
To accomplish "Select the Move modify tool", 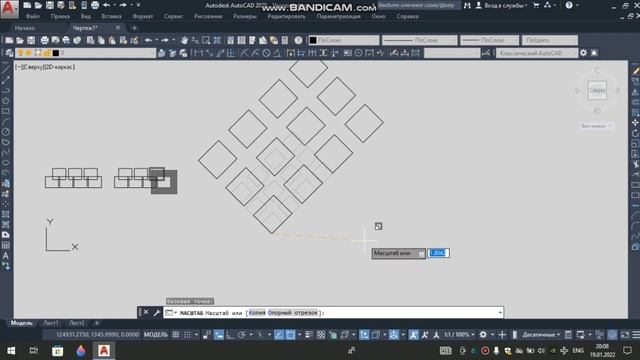I will (635, 123).
